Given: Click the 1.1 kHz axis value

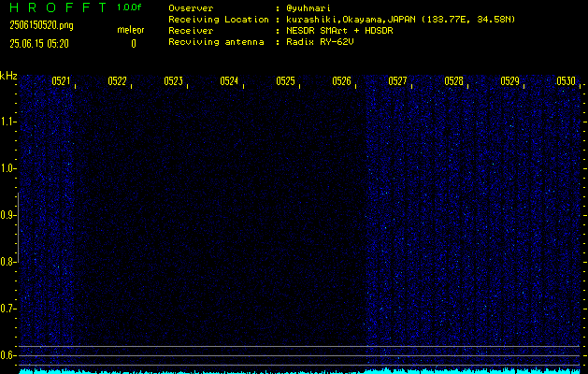Looking at the screenshot, I should click(x=7, y=122).
